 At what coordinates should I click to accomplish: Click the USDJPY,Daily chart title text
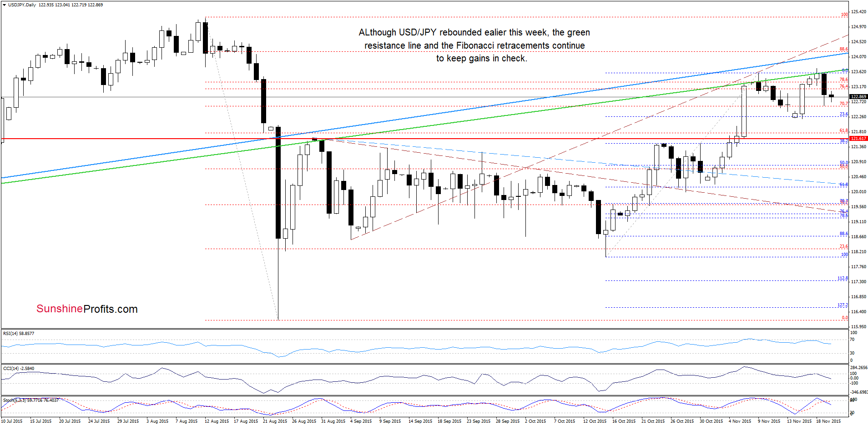[22, 5]
